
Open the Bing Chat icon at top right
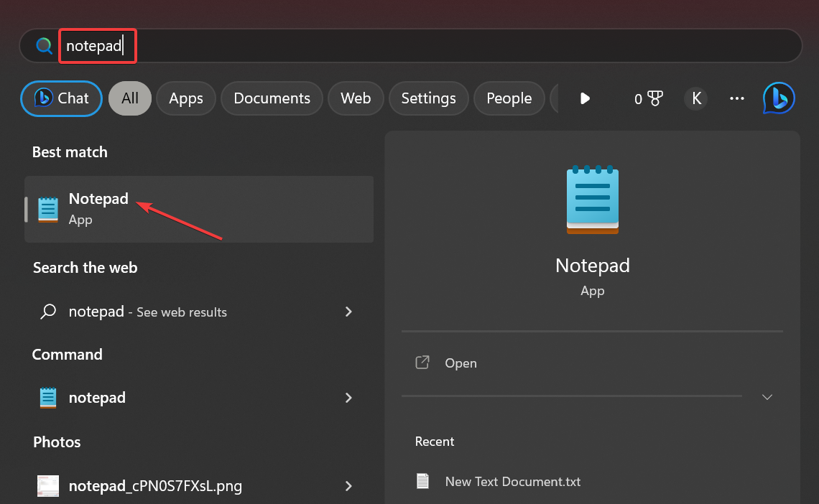[779, 98]
